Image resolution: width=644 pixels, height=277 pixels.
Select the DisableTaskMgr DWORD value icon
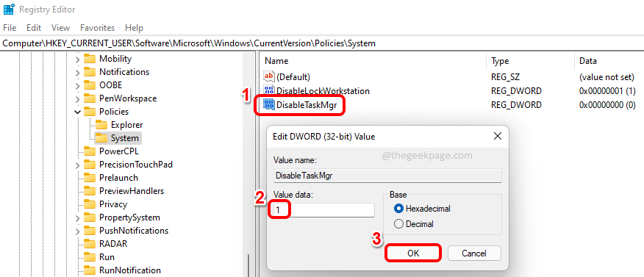(269, 105)
